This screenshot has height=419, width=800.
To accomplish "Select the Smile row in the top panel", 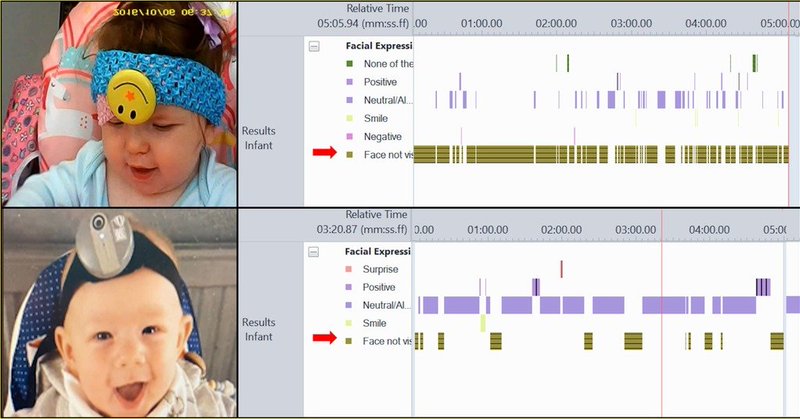I will [376, 118].
